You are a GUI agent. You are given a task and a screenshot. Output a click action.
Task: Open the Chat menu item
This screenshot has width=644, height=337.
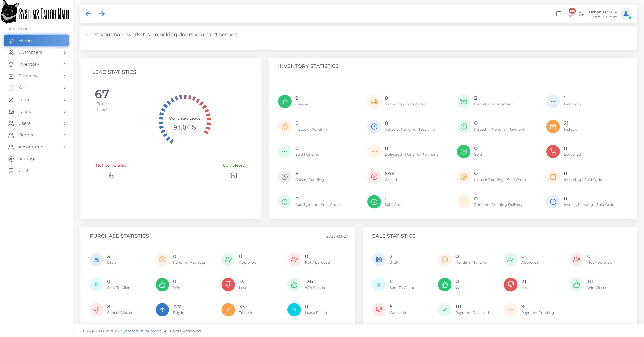click(x=23, y=171)
